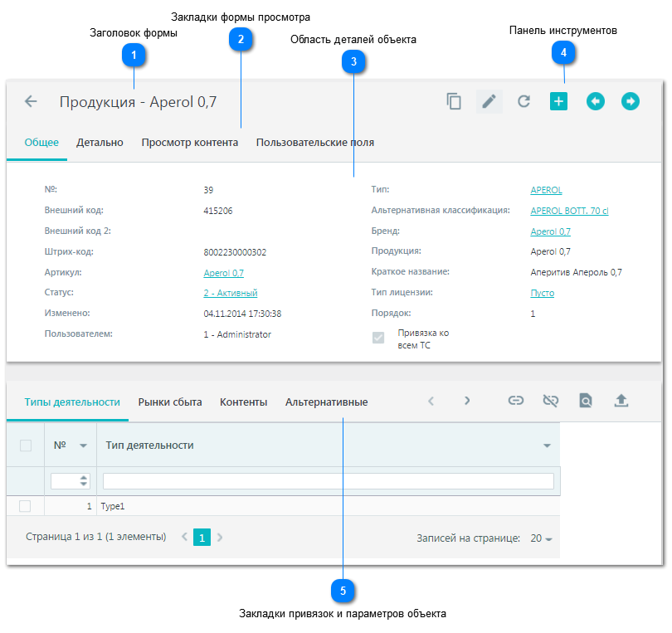Link an activity type using the chain icon
This screenshot has height=633, width=672.
[515, 401]
